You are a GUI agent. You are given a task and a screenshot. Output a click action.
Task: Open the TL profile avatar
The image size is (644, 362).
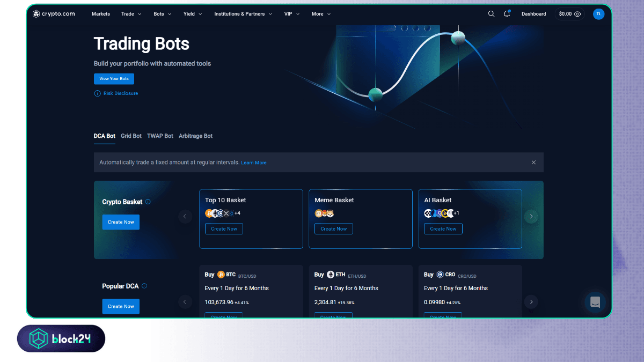click(598, 14)
